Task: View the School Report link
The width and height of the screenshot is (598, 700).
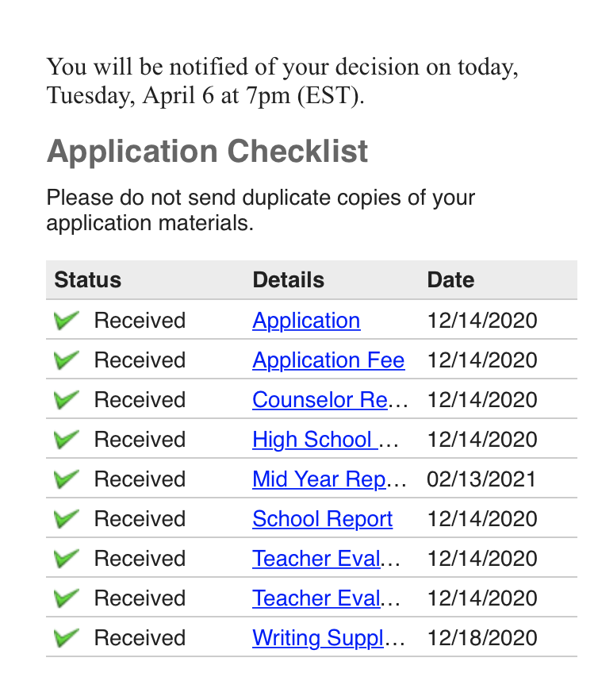Action: tap(322, 519)
